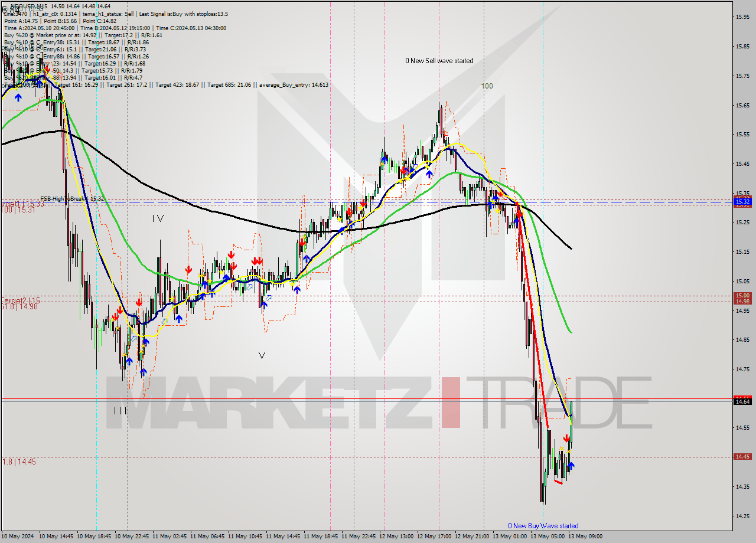
Task: Click the '10 May 18:45' time axis label
Action: [94, 537]
